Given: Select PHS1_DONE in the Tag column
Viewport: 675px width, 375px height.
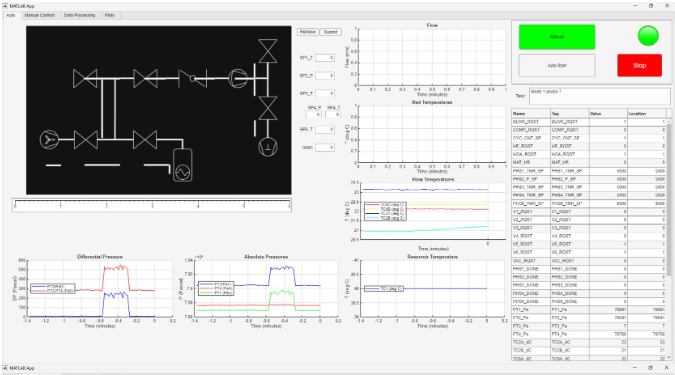Looking at the screenshot, I should point(570,269).
